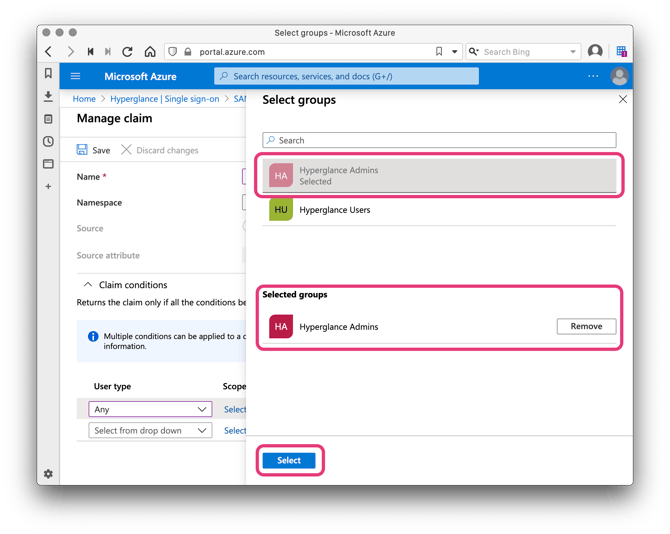Image resolution: width=670 pixels, height=534 pixels.
Task: Click the search engine magnifier icon
Action: click(473, 52)
